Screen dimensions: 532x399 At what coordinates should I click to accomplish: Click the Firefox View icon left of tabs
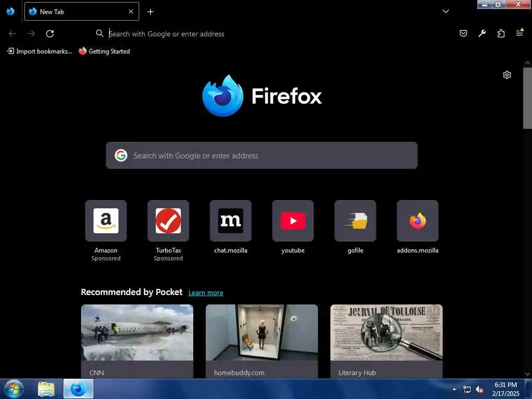click(10, 11)
